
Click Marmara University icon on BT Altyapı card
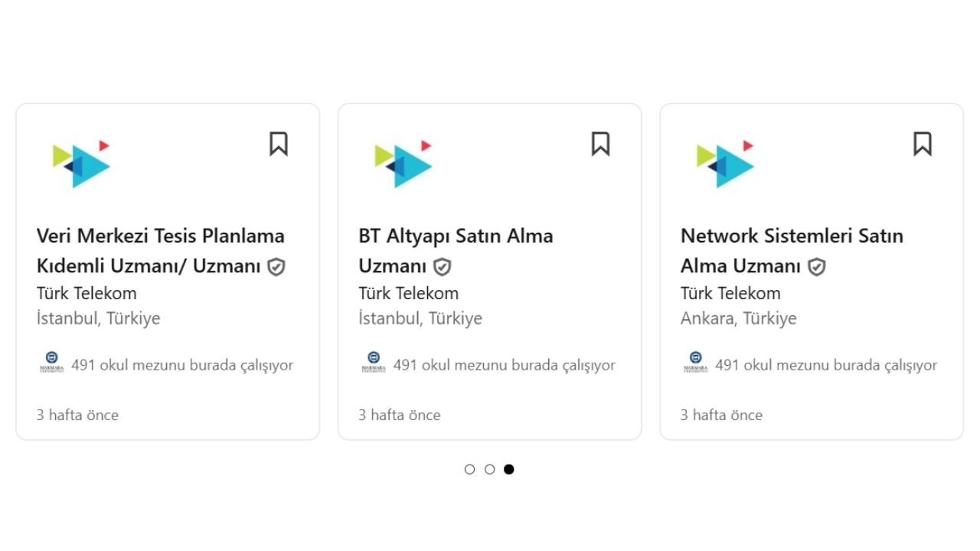pyautogui.click(x=374, y=362)
